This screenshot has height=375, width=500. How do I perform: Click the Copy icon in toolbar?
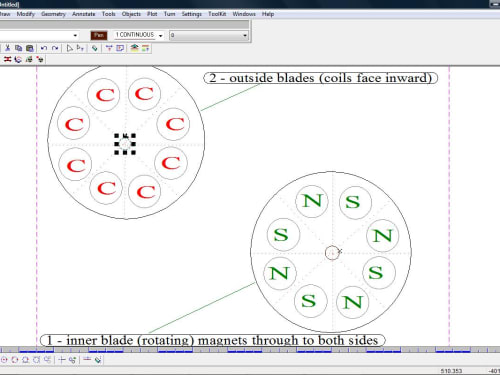pyautogui.click(x=18, y=48)
